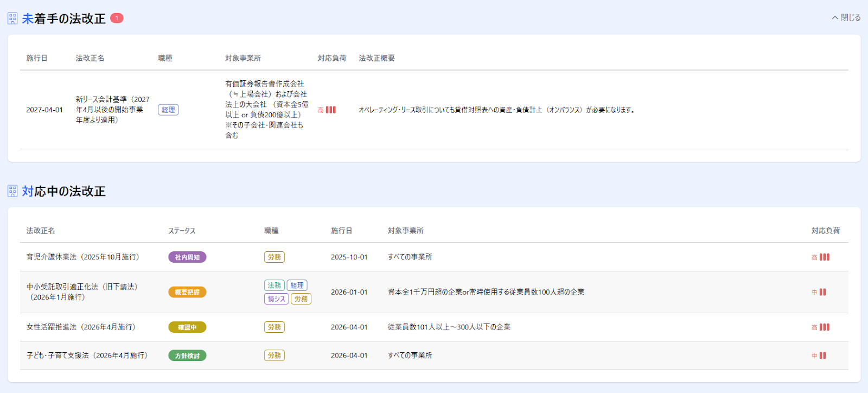This screenshot has height=393, width=868.
Task: Click 労務 tag in 育児介護休業法 row
Action: [x=275, y=257]
